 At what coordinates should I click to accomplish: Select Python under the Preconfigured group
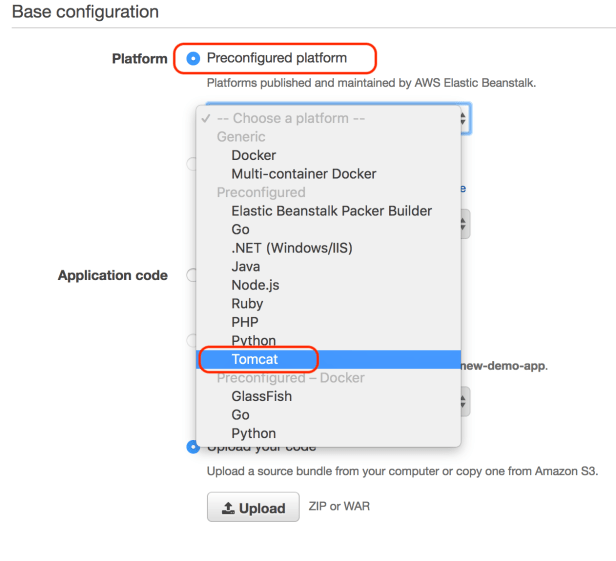click(254, 341)
